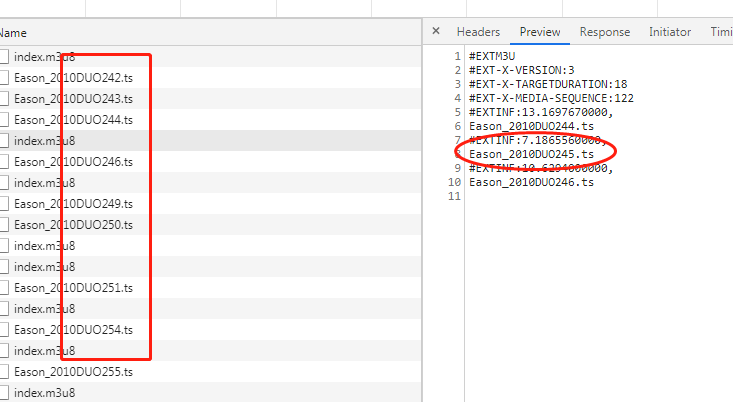Screen dimensions: 733x402
Task: Click Eason_2010DUO246.ts in the preview pane
Action: click(x=531, y=182)
